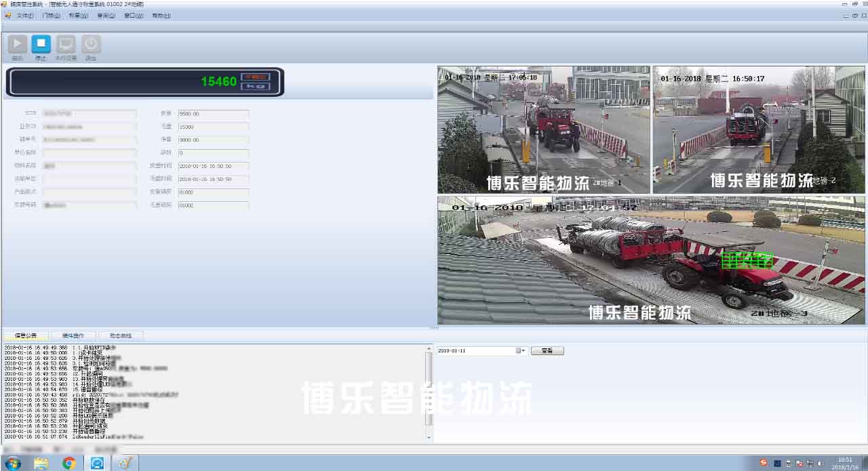The image size is (868, 471).
Task: Click the log panel scroll-up arrow
Action: (429, 349)
